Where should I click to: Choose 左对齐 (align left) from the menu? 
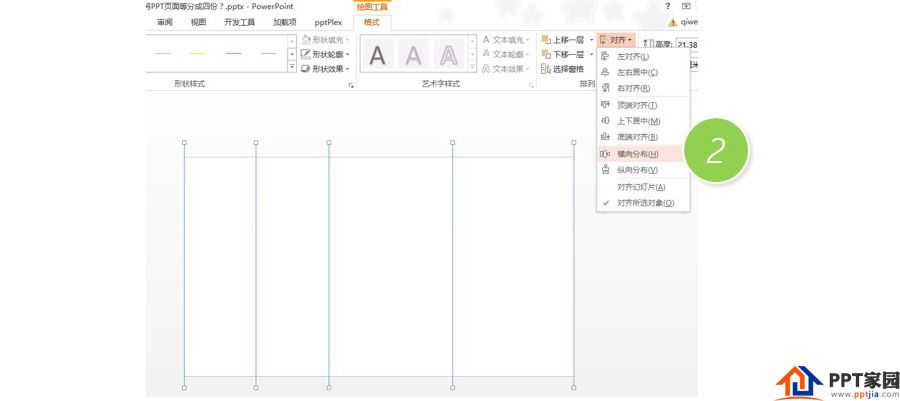[643, 57]
